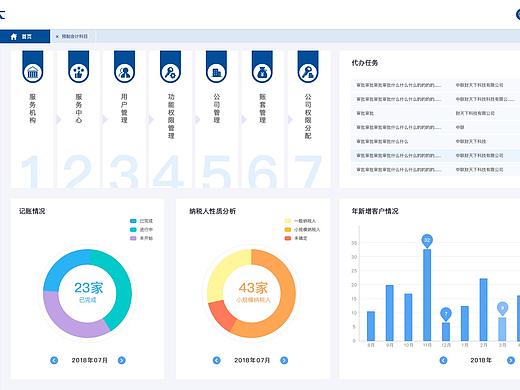Select the 8月 bar in customer chart
Viewport: 520px width, 390px height.
click(371, 326)
